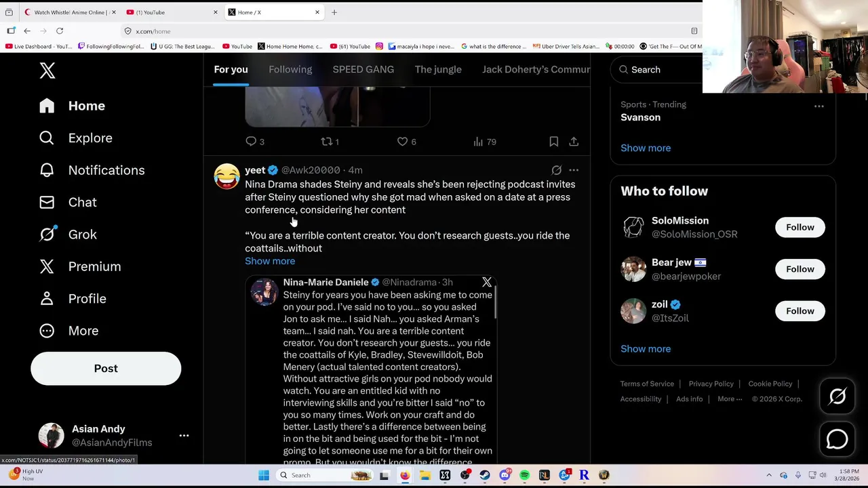Open the Svanson trending topic

tap(640, 117)
